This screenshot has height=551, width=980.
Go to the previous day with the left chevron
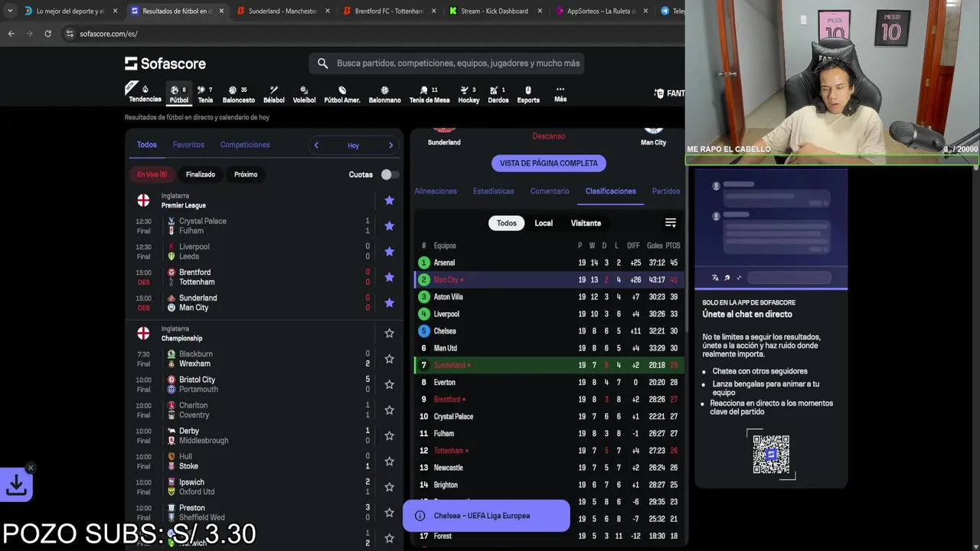316,145
